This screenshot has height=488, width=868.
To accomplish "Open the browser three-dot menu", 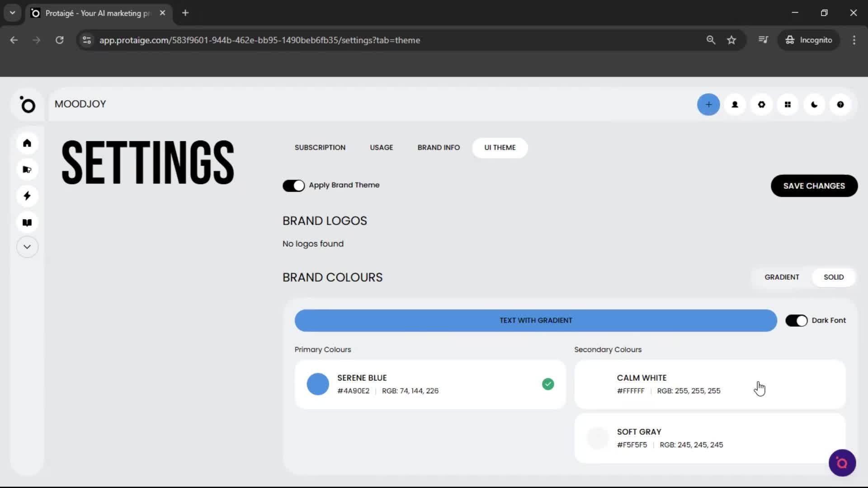I will tap(854, 40).
